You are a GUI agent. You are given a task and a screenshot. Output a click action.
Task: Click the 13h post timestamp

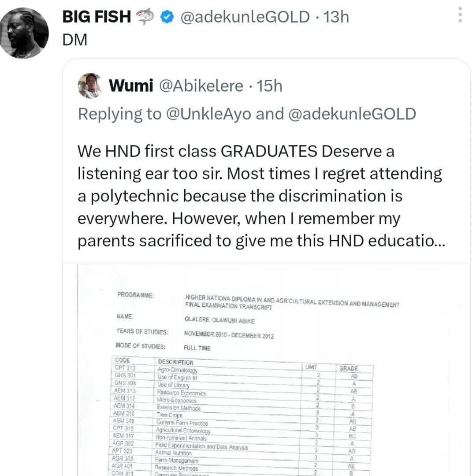[336, 17]
